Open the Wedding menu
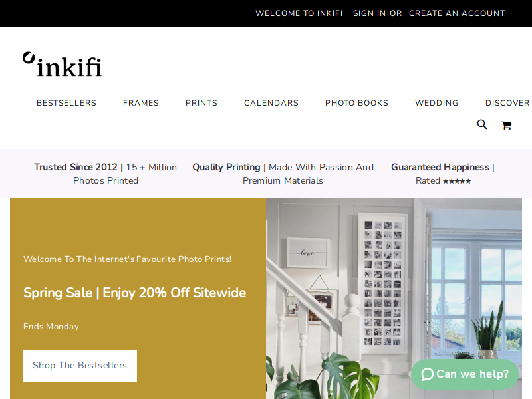The height and width of the screenshot is (399, 532). coord(437,103)
